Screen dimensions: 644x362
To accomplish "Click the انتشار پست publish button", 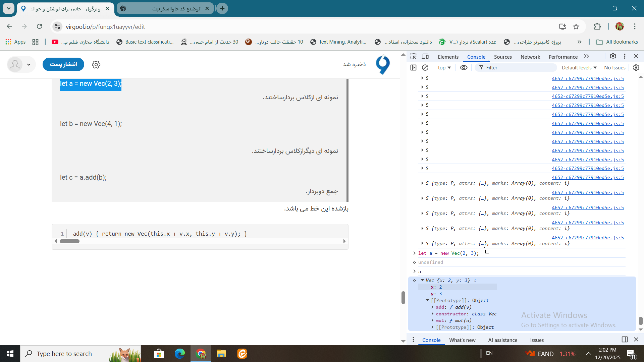I will 63,64.
